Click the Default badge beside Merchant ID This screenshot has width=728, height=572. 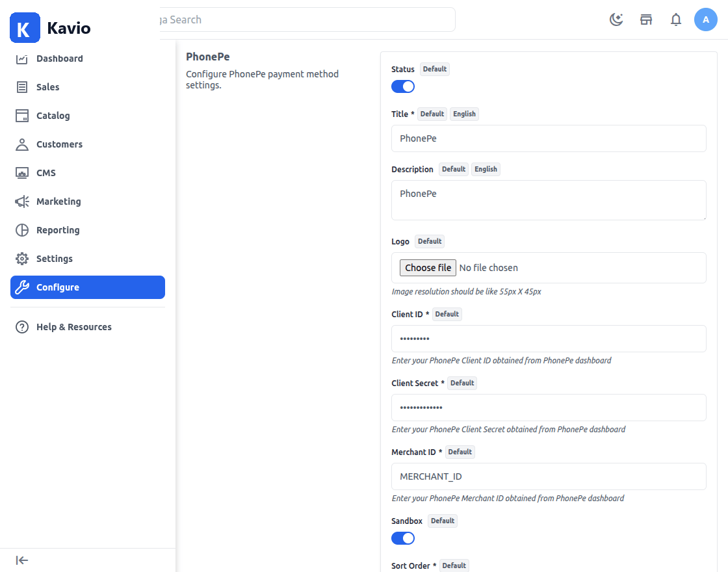460,452
